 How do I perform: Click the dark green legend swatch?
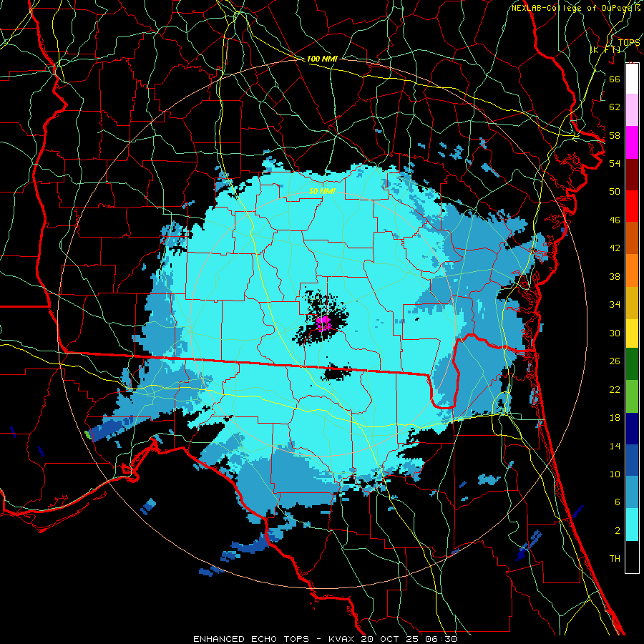[632, 364]
